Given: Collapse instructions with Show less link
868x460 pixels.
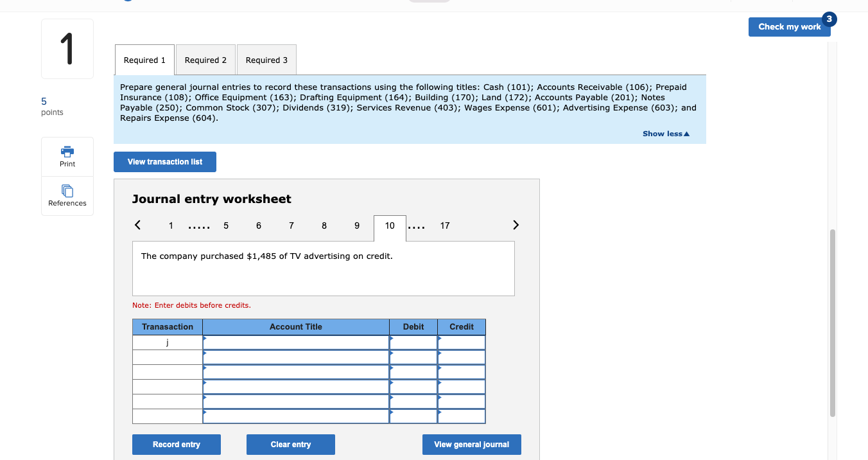Looking at the screenshot, I should 666,134.
